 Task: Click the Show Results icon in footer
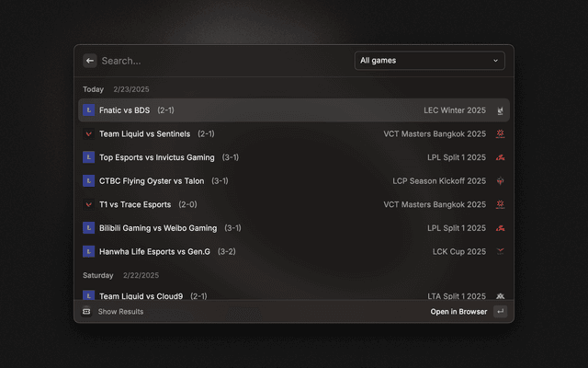87,312
